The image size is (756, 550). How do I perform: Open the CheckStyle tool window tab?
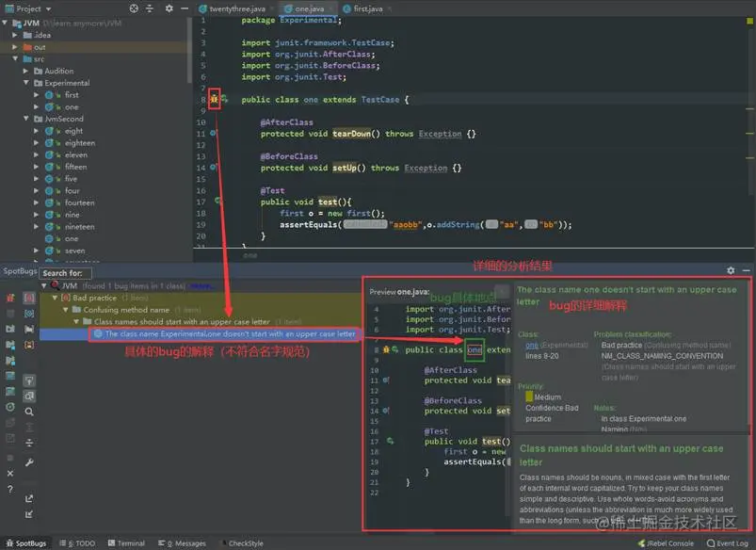tap(243, 543)
